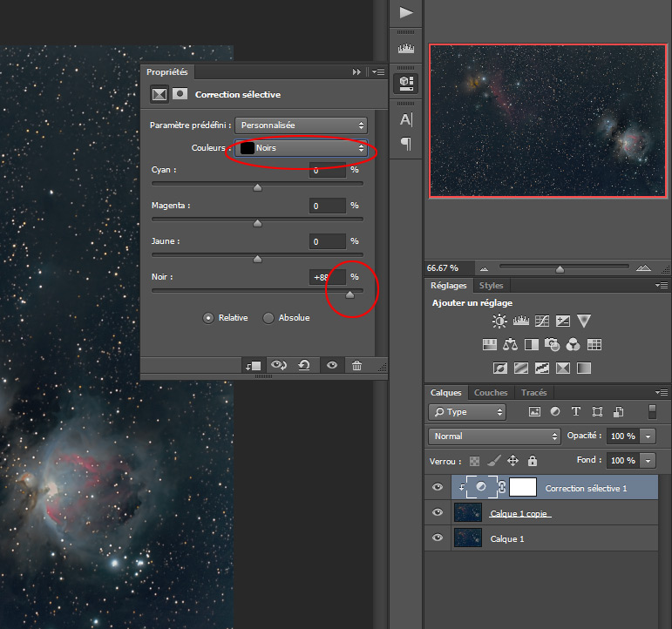Hide the Correction sélective 1 layer
Screen dimensions: 672x629
[x=438, y=487]
